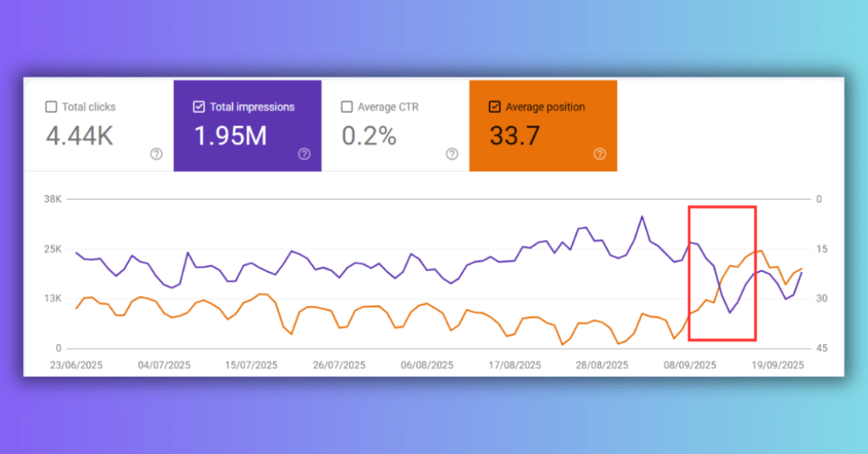This screenshot has height=454, width=868.
Task: Uncheck the Total impressions checkbox
Action: [x=199, y=107]
